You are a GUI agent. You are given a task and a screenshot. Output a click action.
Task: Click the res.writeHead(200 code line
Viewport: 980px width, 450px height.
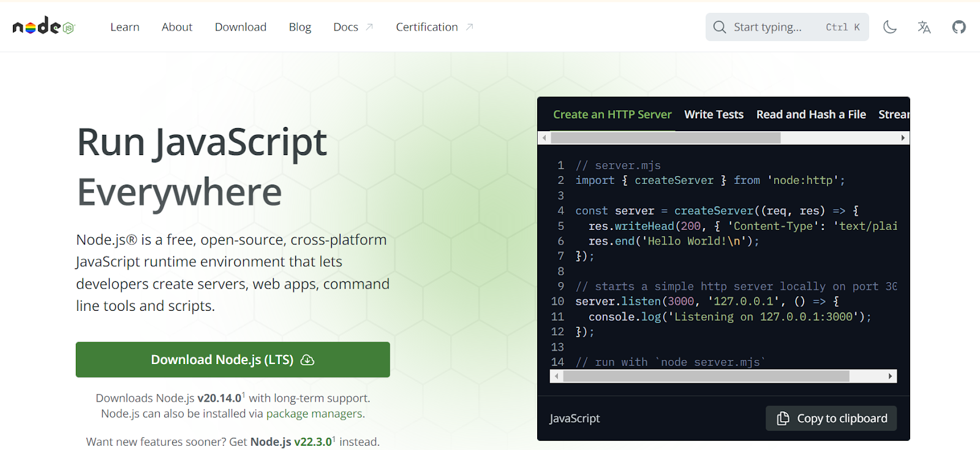743,226
